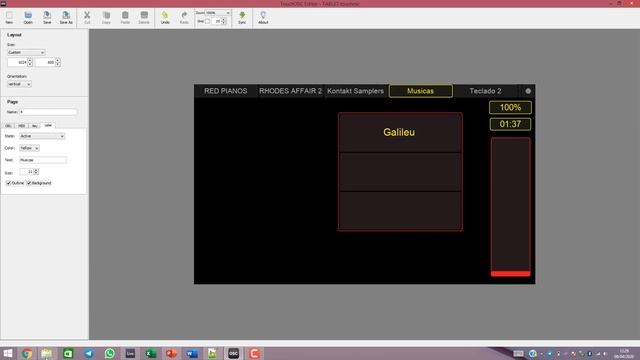The image size is (640, 360).
Task: Open the About dialog
Action: click(x=263, y=18)
